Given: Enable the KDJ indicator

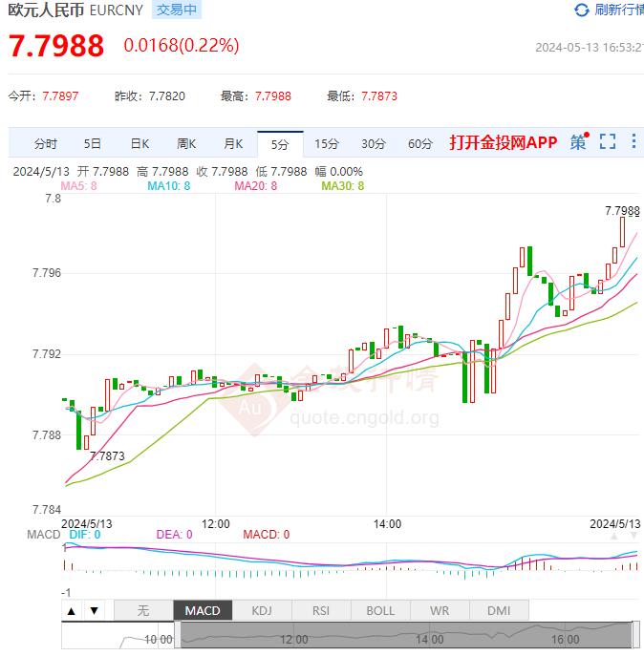Looking at the screenshot, I should [262, 610].
